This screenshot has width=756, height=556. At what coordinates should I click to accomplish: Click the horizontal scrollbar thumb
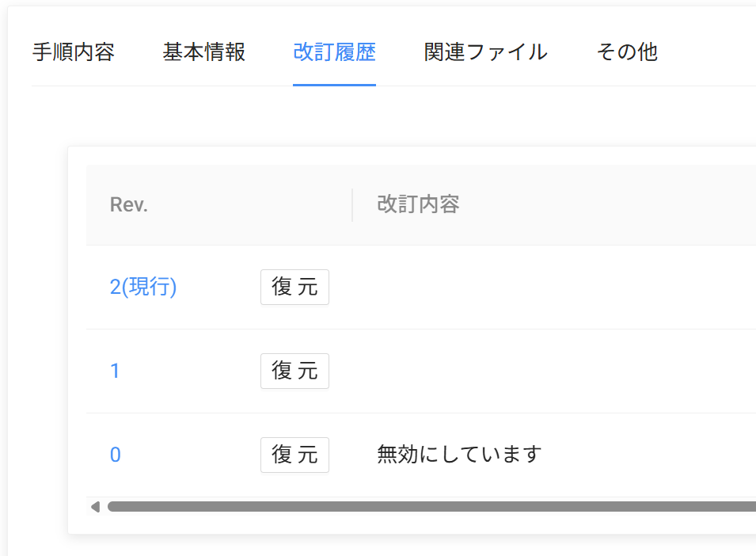[x=427, y=507]
